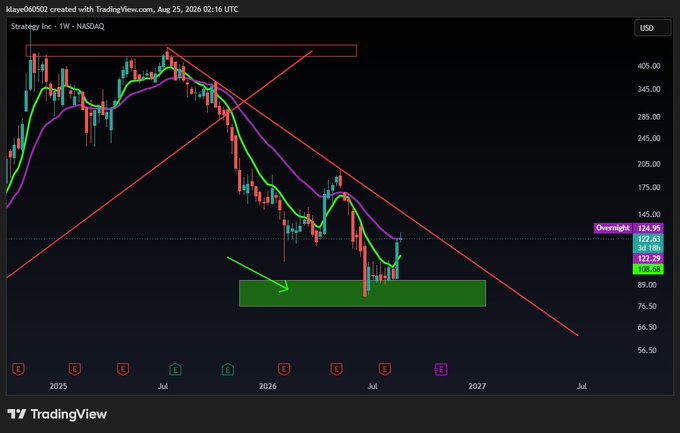
Task: Click the 2026 time axis label
Action: coord(268,386)
